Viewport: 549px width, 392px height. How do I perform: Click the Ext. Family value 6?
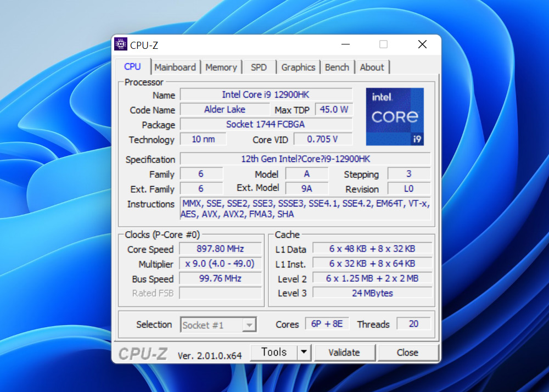click(201, 189)
